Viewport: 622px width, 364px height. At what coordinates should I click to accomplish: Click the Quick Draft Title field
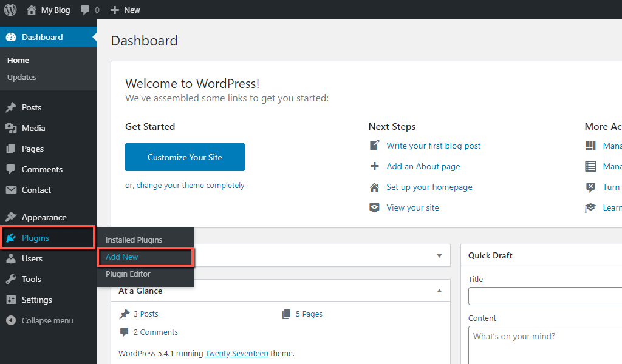tap(547, 295)
